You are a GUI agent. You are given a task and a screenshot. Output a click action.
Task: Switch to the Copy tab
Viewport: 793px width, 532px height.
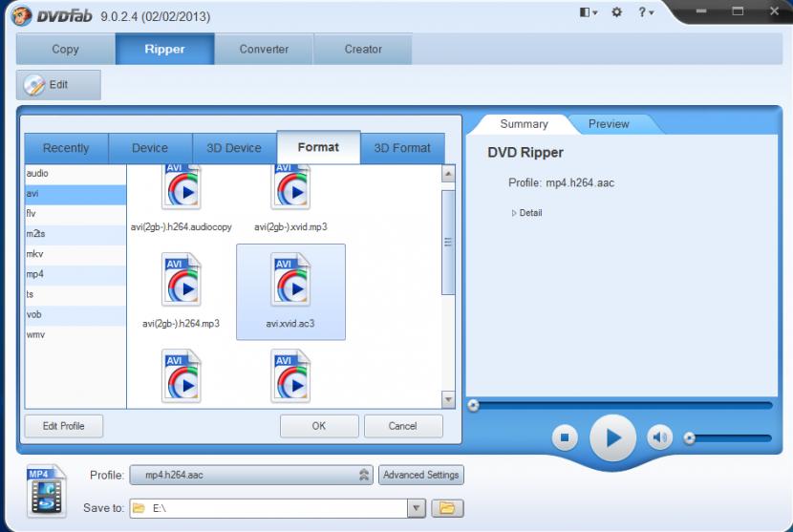pos(65,49)
